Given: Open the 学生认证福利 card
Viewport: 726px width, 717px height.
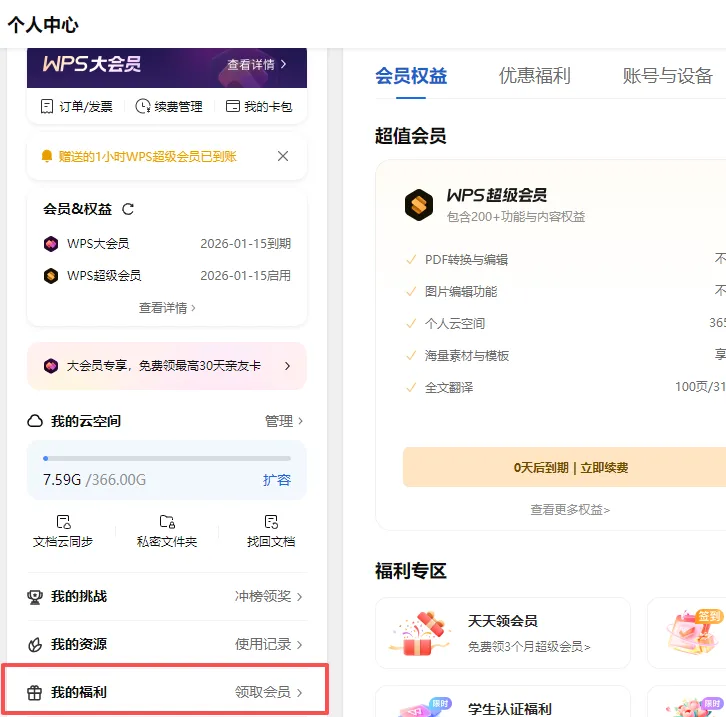Looking at the screenshot, I should [x=503, y=701].
